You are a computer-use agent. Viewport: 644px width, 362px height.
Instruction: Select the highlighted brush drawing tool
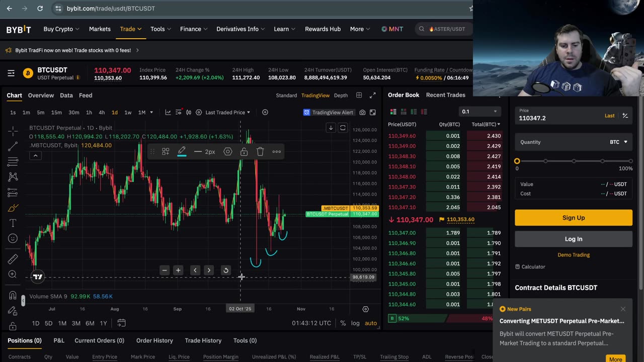pos(13,208)
